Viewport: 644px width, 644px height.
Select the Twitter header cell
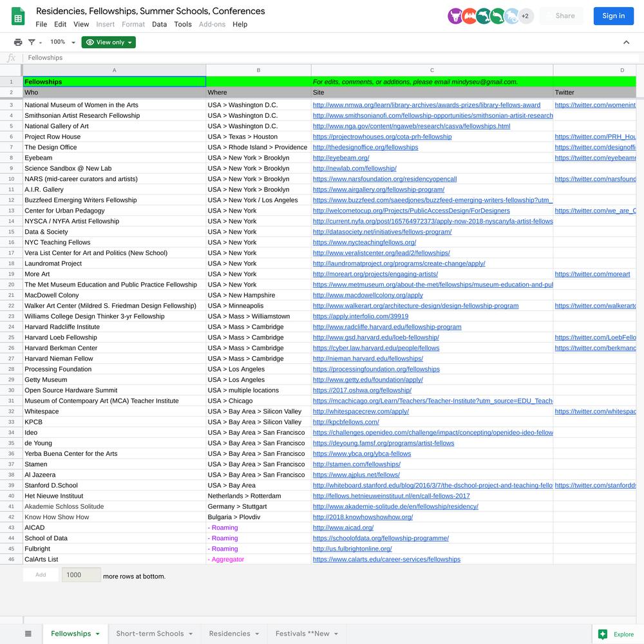(594, 92)
